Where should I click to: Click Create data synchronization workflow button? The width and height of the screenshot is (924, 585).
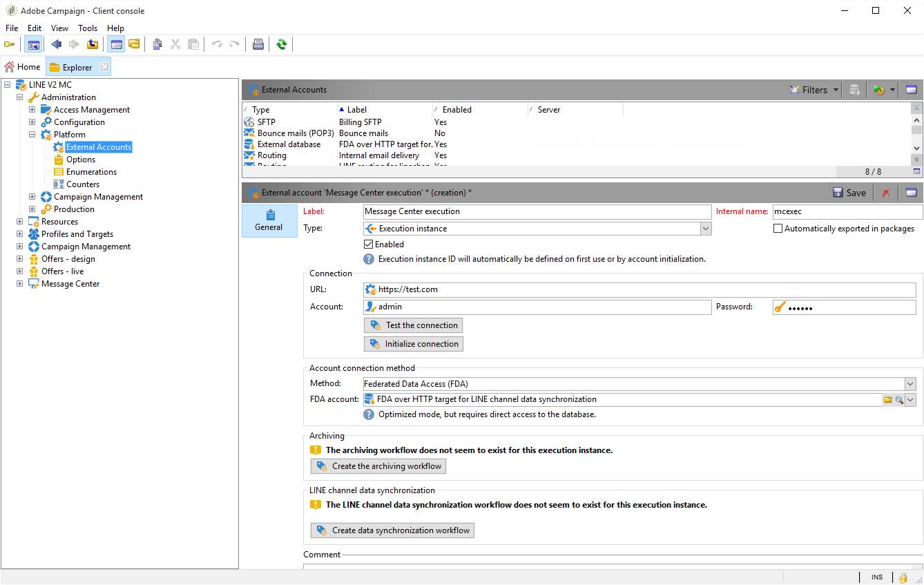pos(392,530)
